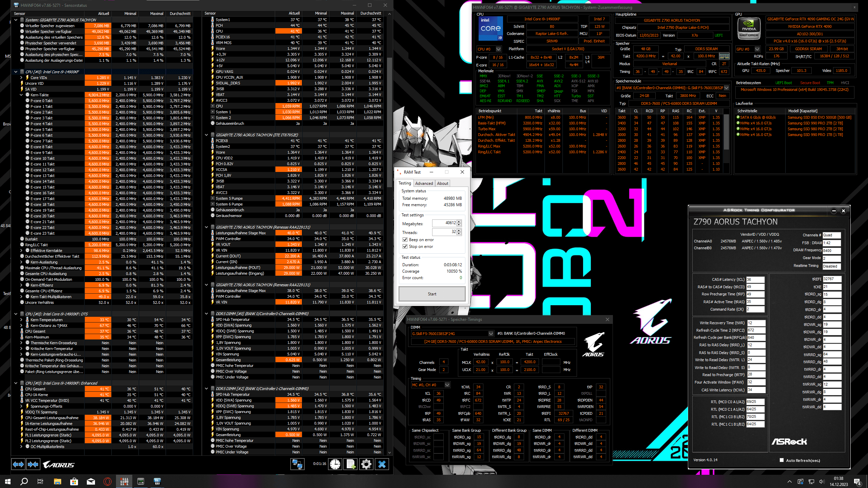Click the XMP table scrollbar in the system summary
The image size is (868, 488).
[726, 132]
